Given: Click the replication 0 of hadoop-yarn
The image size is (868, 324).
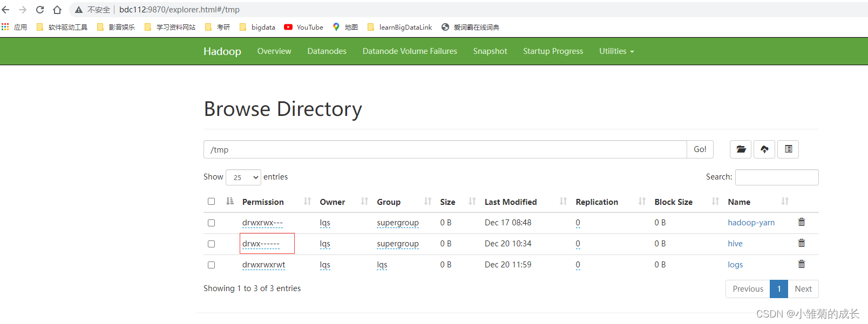Looking at the screenshot, I should 578,223.
